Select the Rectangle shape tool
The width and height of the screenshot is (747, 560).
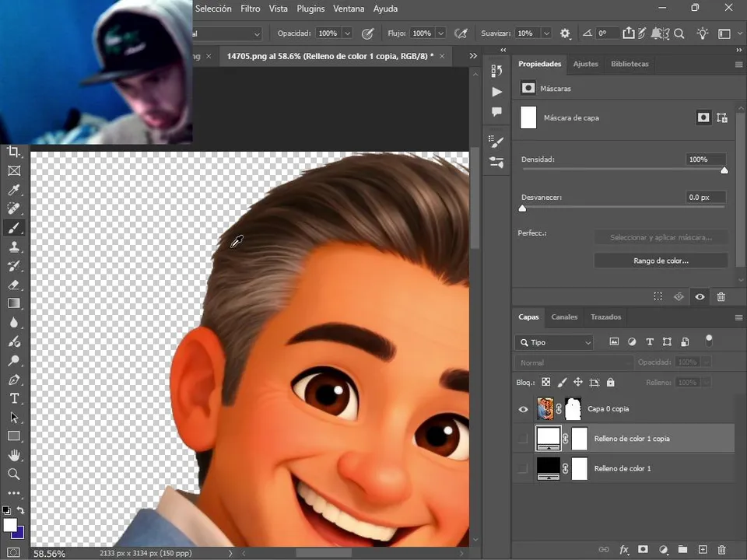click(x=14, y=436)
